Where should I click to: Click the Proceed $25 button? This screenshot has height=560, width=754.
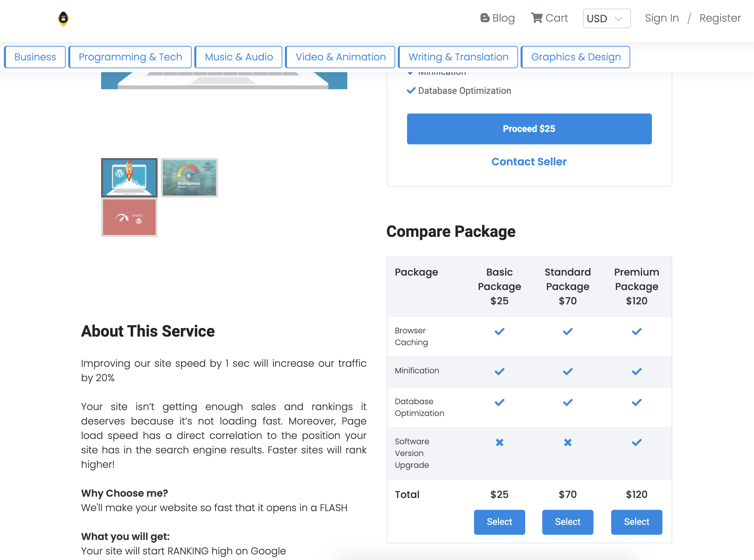pos(529,129)
